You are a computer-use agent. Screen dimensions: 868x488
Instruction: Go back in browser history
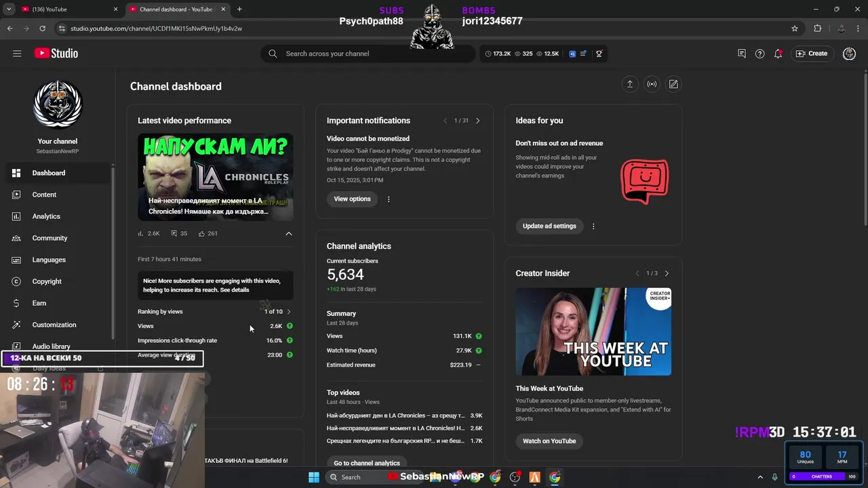(9, 28)
